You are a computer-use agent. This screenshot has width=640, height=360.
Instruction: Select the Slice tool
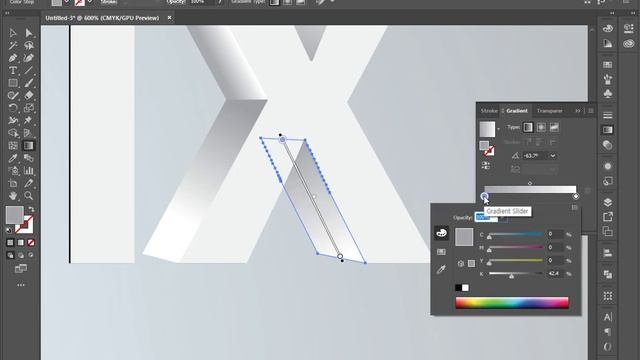(29, 183)
